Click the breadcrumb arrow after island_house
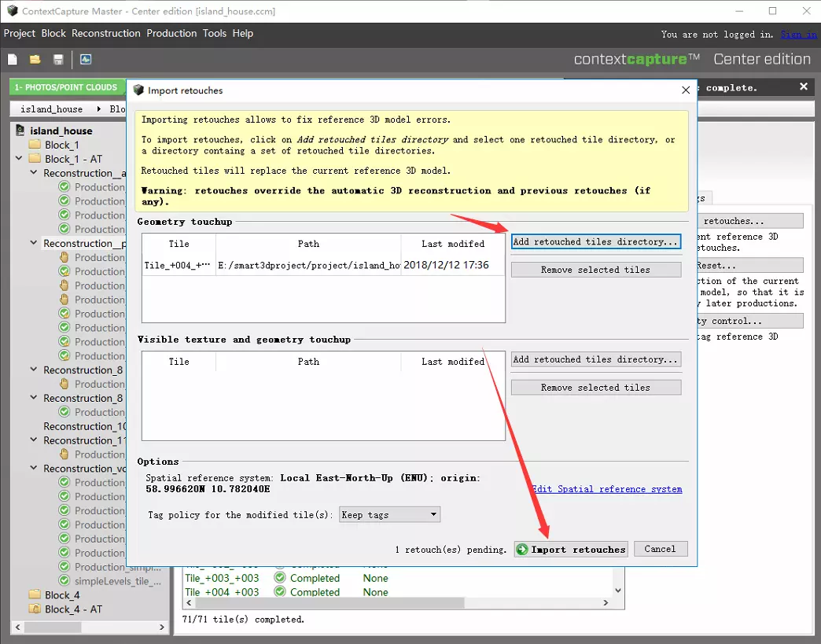 point(98,109)
